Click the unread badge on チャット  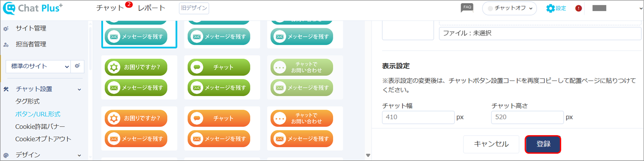point(129,4)
